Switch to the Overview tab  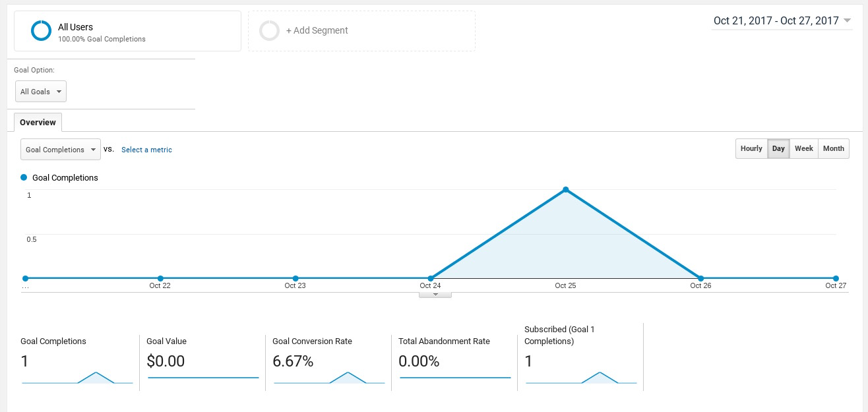click(x=38, y=123)
